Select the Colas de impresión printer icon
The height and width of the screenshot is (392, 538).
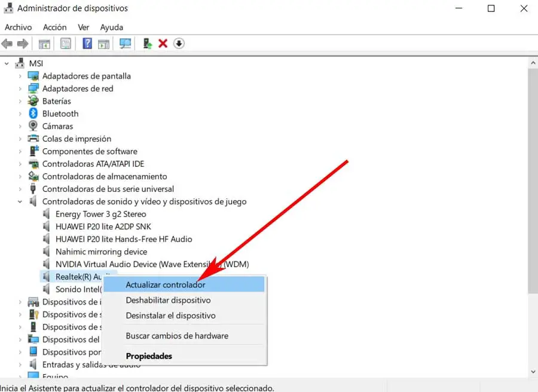[x=33, y=139]
